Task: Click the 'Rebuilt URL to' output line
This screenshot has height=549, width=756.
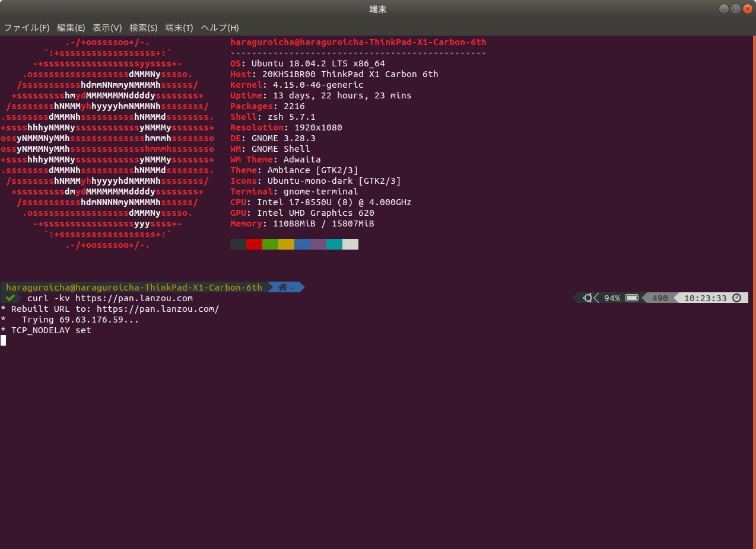Action: (110, 309)
